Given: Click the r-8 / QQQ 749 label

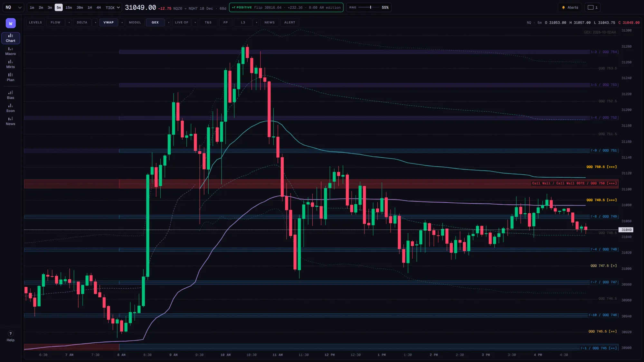Looking at the screenshot, I should (604, 217).
